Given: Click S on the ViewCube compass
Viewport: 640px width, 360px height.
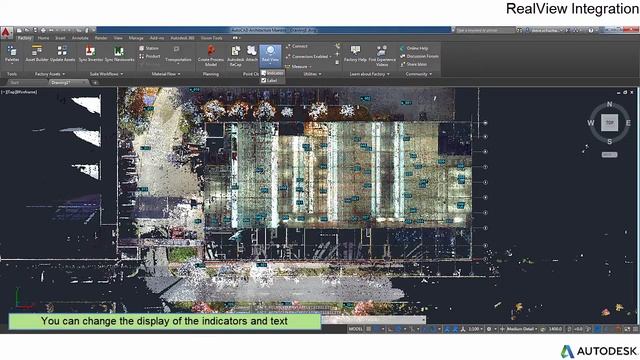Looking at the screenshot, I should (609, 142).
